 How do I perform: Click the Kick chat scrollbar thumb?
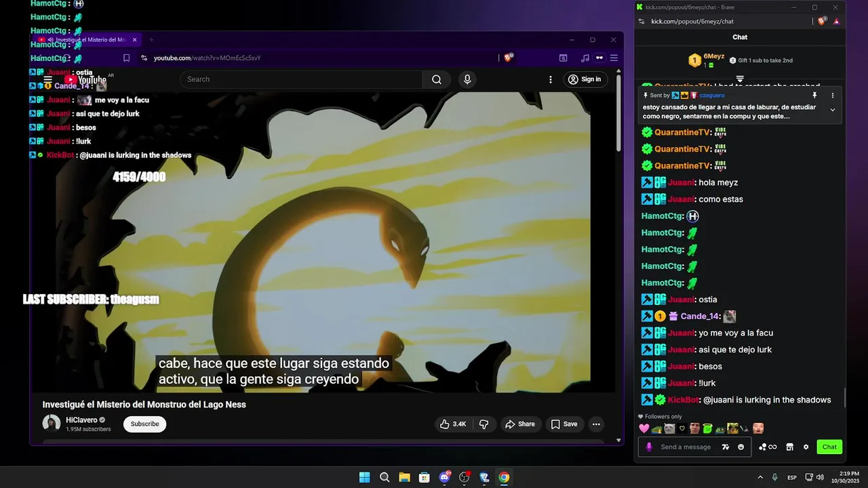click(844, 397)
